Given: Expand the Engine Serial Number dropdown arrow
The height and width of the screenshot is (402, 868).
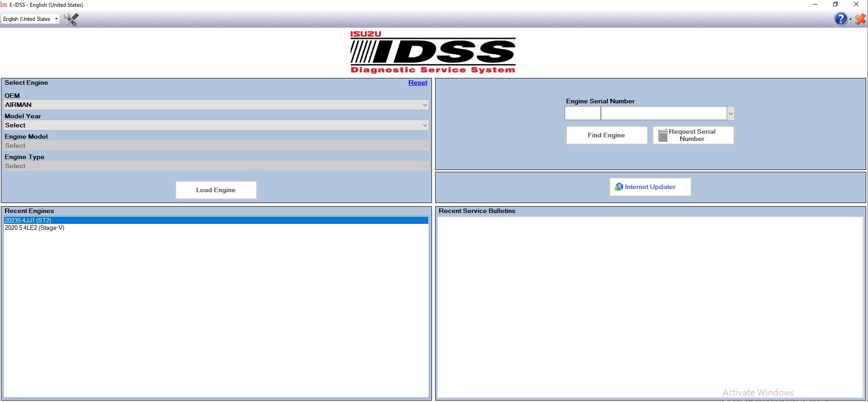Looking at the screenshot, I should point(730,113).
